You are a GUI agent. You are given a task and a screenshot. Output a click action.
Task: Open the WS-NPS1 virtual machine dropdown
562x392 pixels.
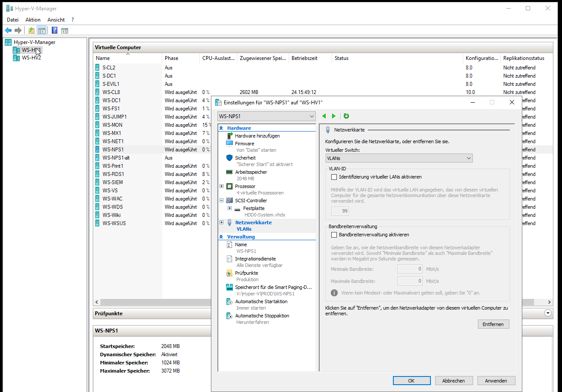tap(267, 116)
